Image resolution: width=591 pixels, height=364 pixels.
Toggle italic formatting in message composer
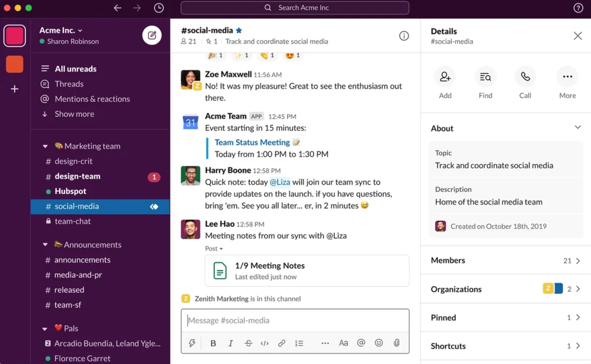(x=230, y=342)
